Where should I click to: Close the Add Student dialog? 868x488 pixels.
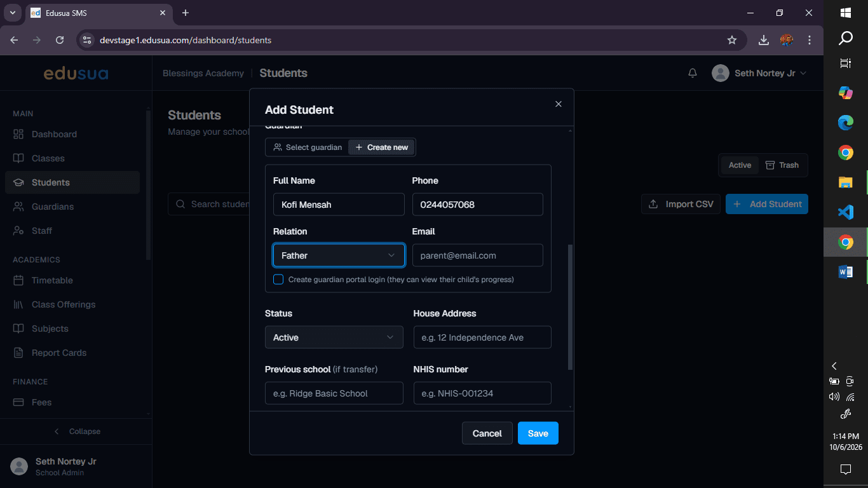559,104
